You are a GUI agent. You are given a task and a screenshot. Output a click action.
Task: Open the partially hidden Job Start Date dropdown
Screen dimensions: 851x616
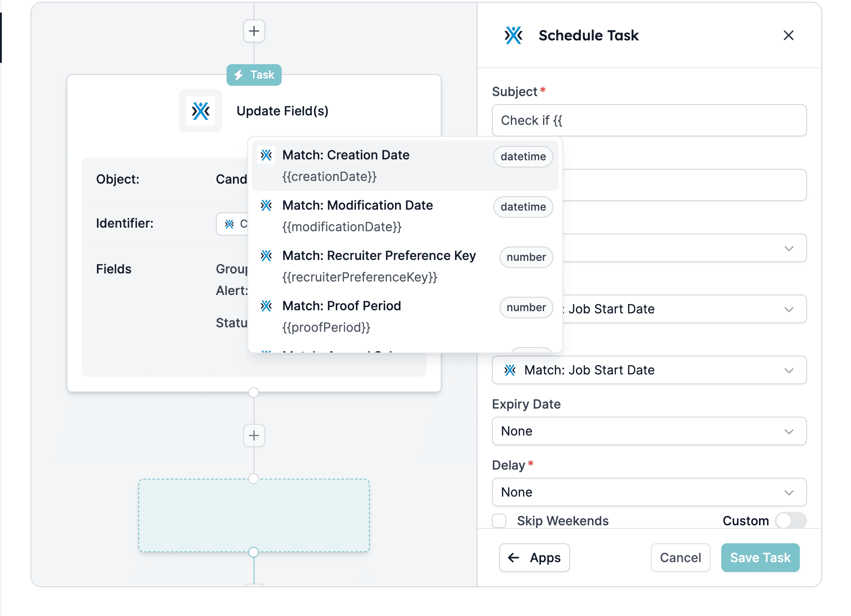pos(684,309)
